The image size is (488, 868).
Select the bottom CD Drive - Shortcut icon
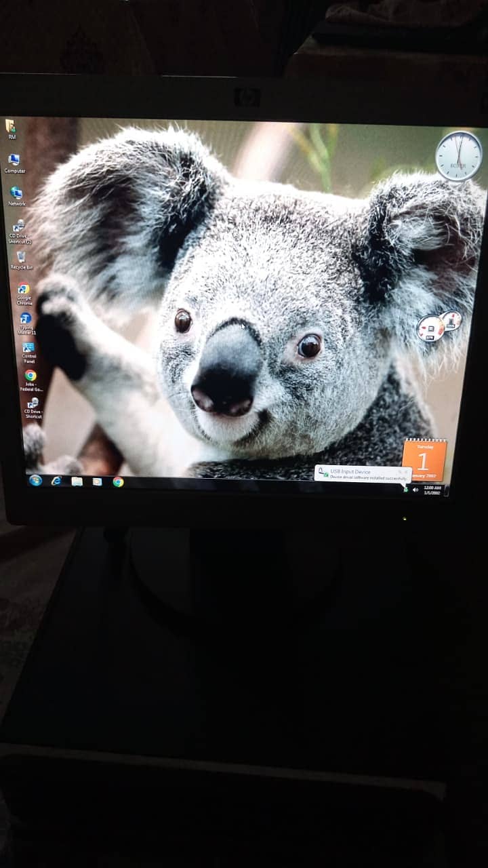tap(33, 408)
